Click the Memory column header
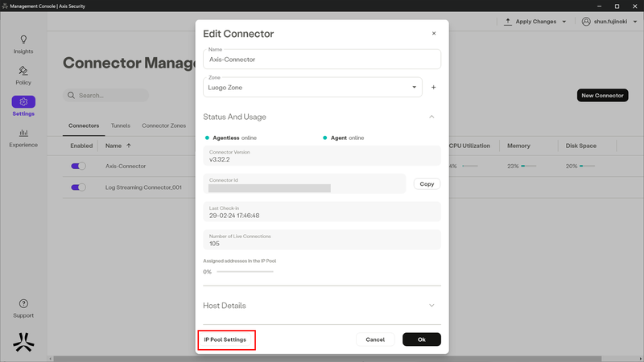Viewport: 644px width, 362px height. (x=518, y=146)
